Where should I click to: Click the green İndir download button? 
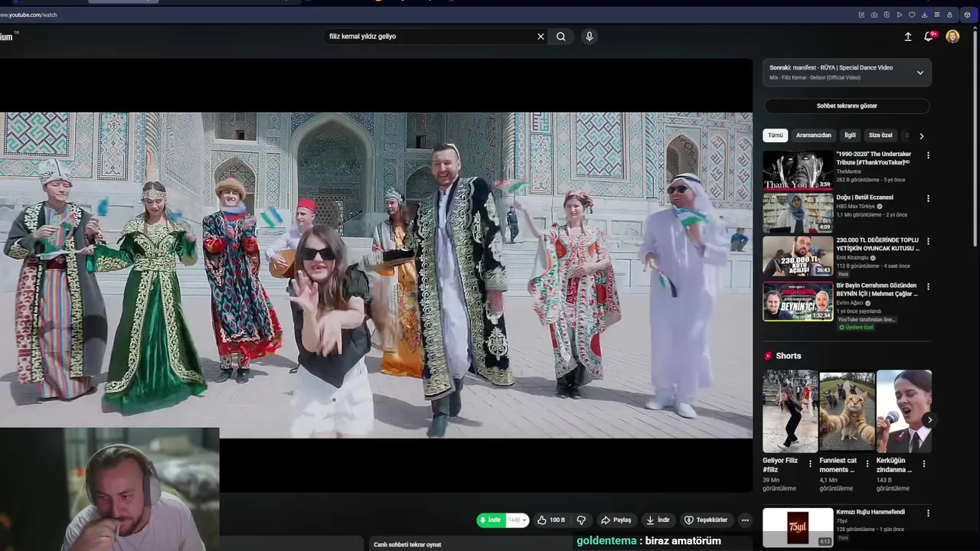(491, 520)
